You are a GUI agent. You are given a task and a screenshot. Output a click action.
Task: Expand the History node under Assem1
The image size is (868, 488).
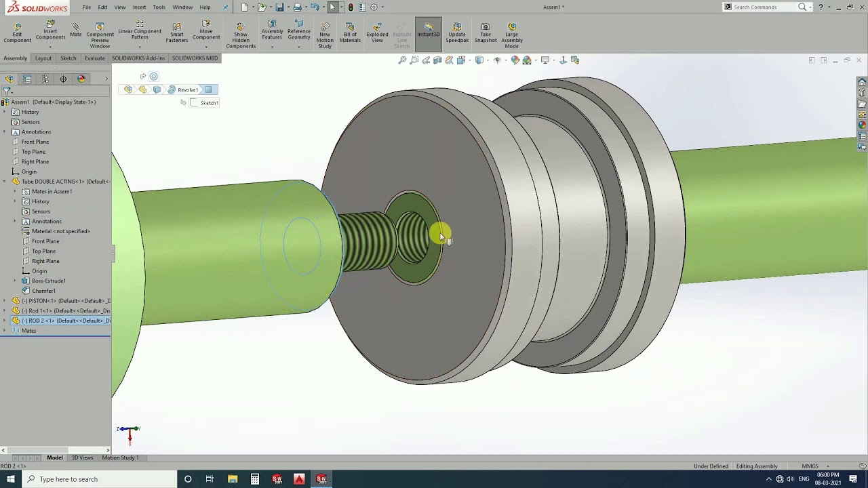(5, 112)
